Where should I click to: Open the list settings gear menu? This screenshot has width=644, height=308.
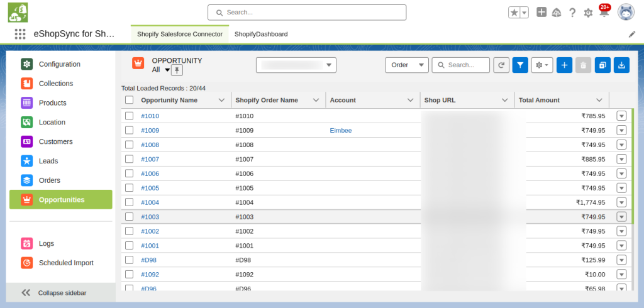pyautogui.click(x=542, y=65)
